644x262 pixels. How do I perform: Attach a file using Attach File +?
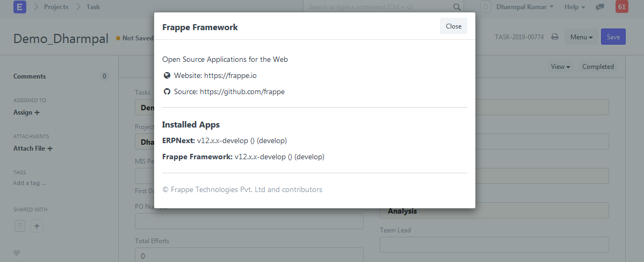pos(33,148)
